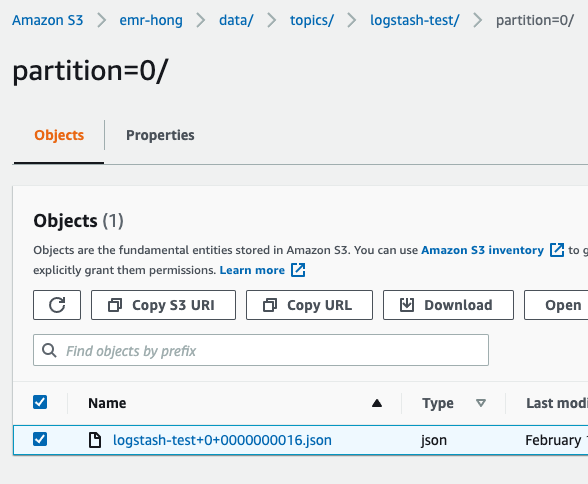Navigate to data/ breadcrumb folder

236,20
